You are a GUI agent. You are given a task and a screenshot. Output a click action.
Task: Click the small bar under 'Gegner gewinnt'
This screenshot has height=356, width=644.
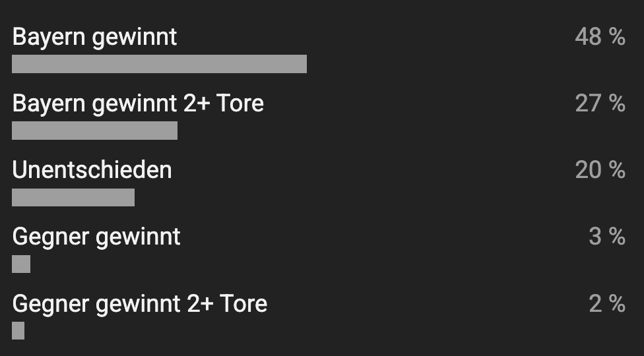tap(21, 264)
